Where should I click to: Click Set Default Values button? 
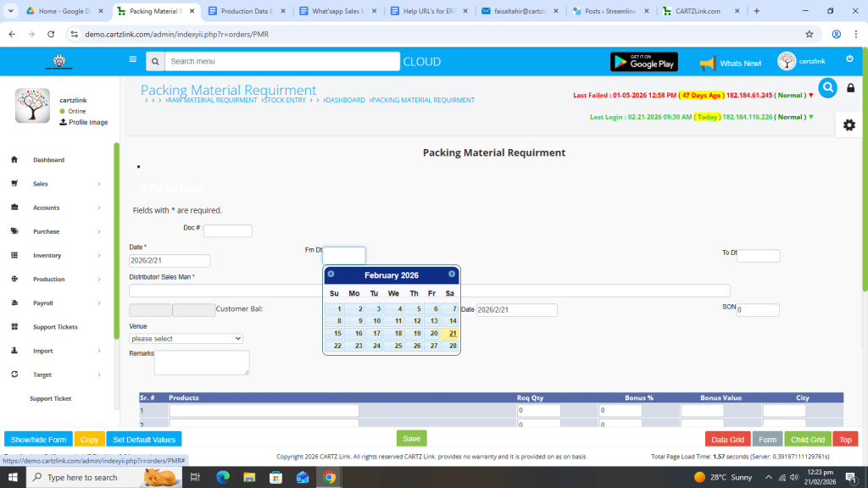(x=144, y=440)
